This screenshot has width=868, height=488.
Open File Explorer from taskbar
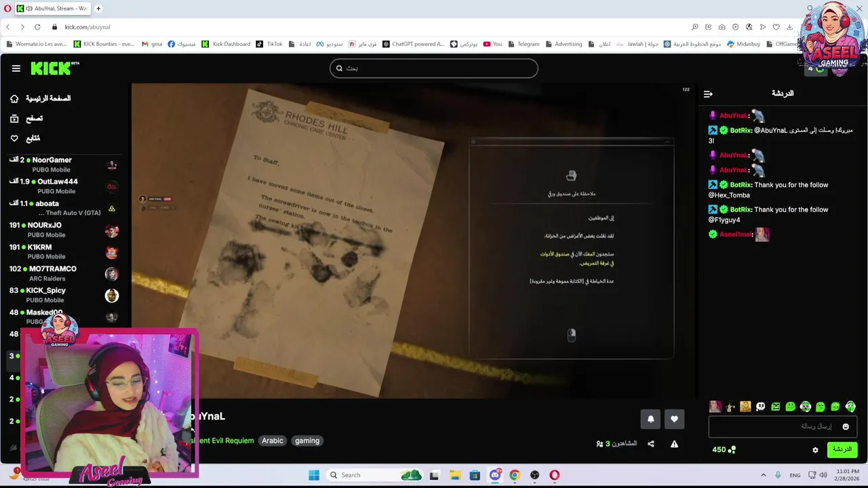pos(454,475)
